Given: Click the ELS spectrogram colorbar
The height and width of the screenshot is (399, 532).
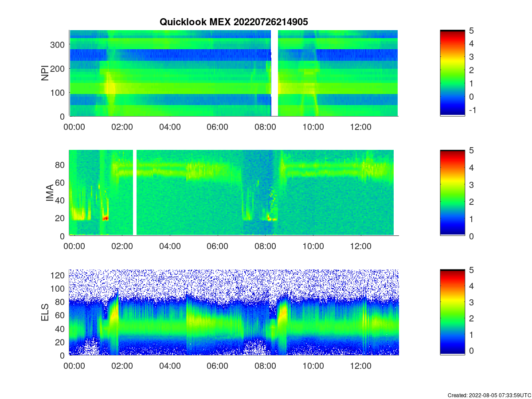Looking at the screenshot, I should click(452, 312).
